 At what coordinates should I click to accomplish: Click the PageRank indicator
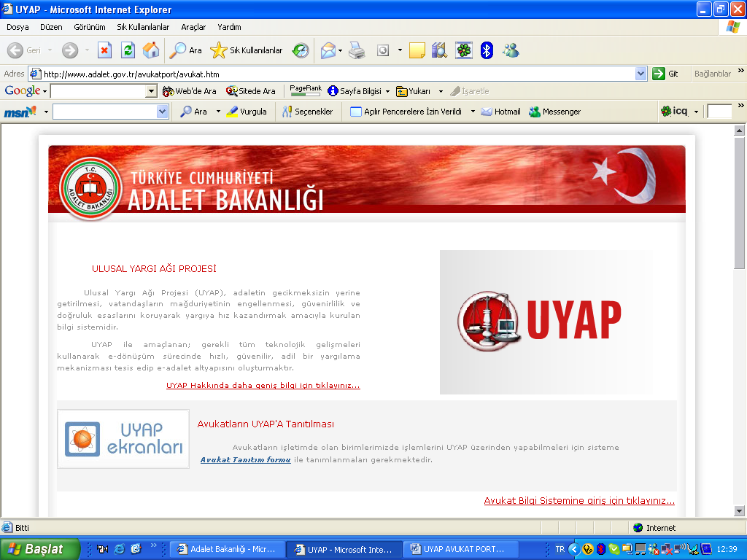click(x=306, y=90)
